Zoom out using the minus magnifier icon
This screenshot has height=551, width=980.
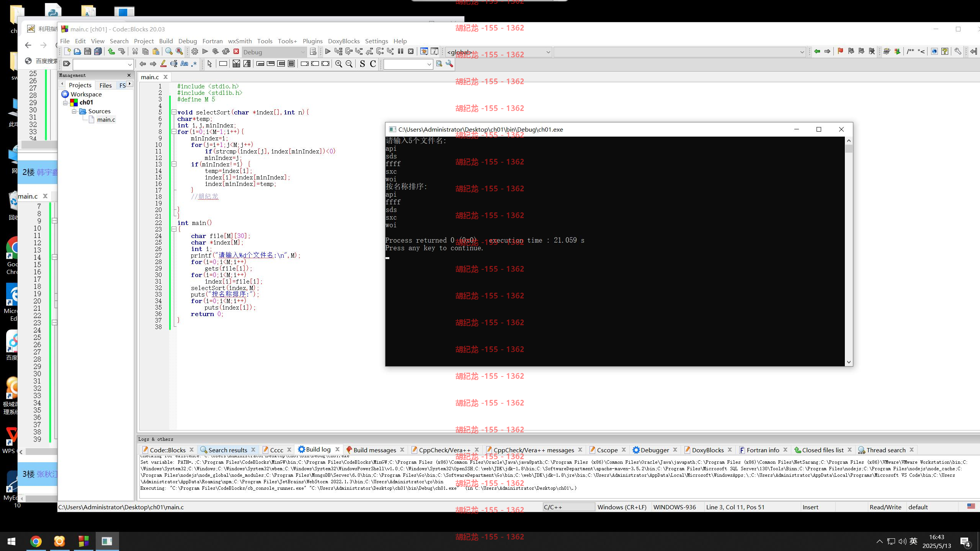click(349, 64)
